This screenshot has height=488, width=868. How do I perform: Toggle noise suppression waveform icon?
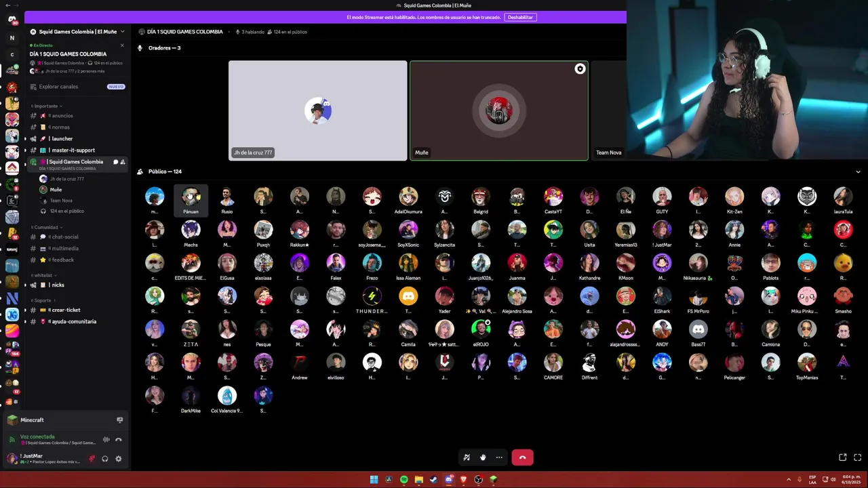[x=106, y=440]
